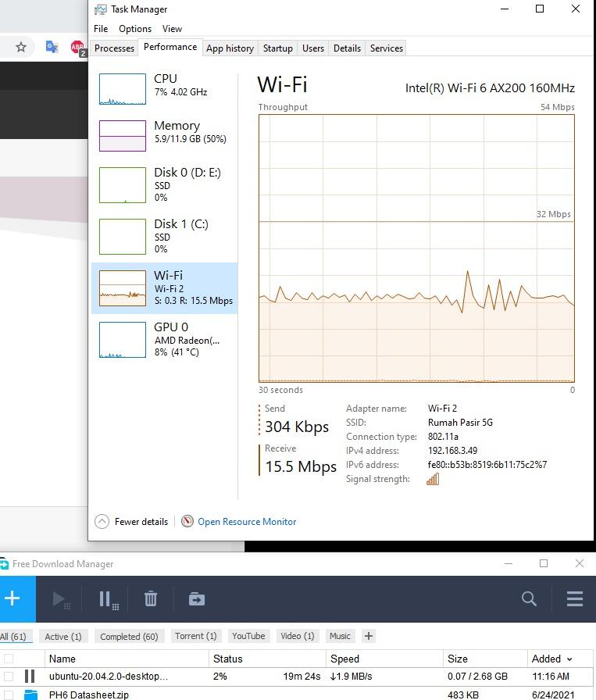Click the Send 304 Kbps value

(297, 427)
